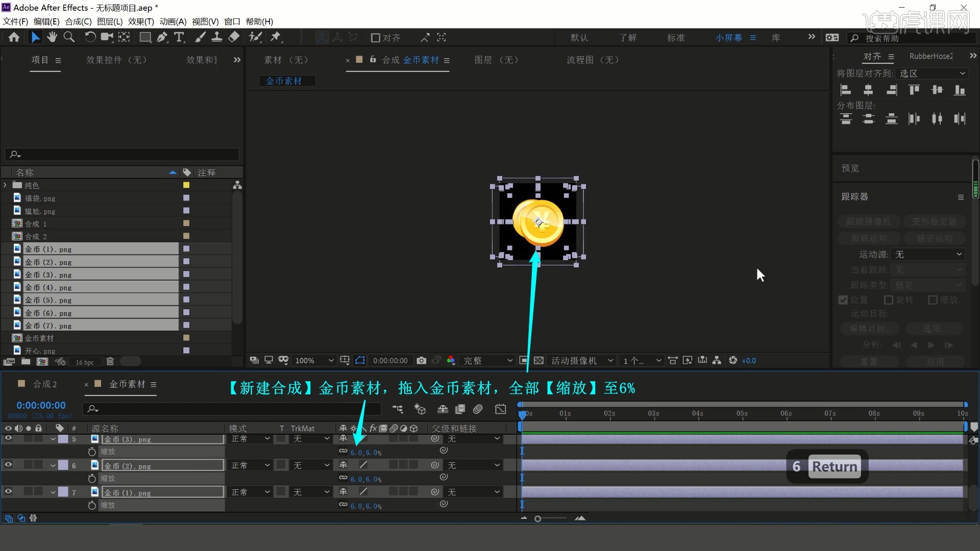980x551 pixels.
Task: Hide layer 金币(3).png with eye toggle
Action: (x=8, y=439)
